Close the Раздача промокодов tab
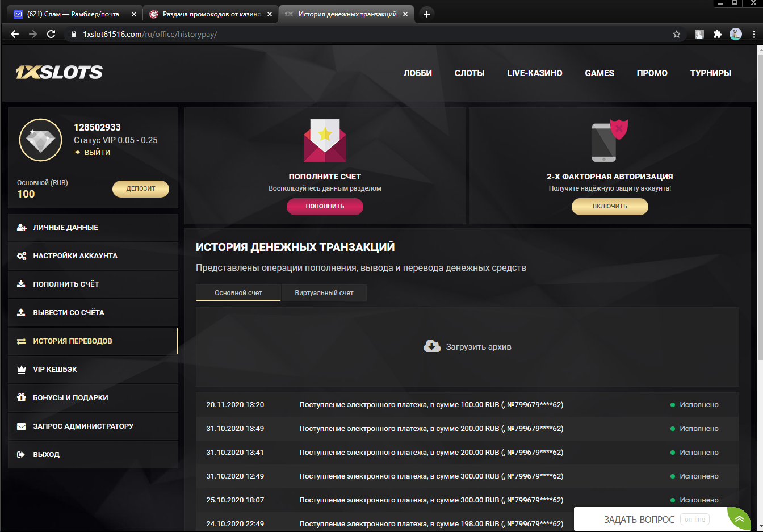763x532 pixels. point(270,14)
